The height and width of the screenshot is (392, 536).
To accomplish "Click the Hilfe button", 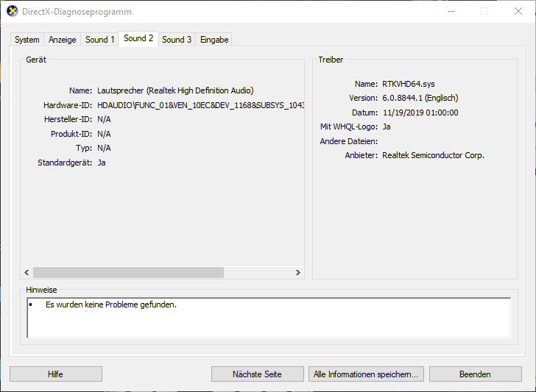I will 56,374.
